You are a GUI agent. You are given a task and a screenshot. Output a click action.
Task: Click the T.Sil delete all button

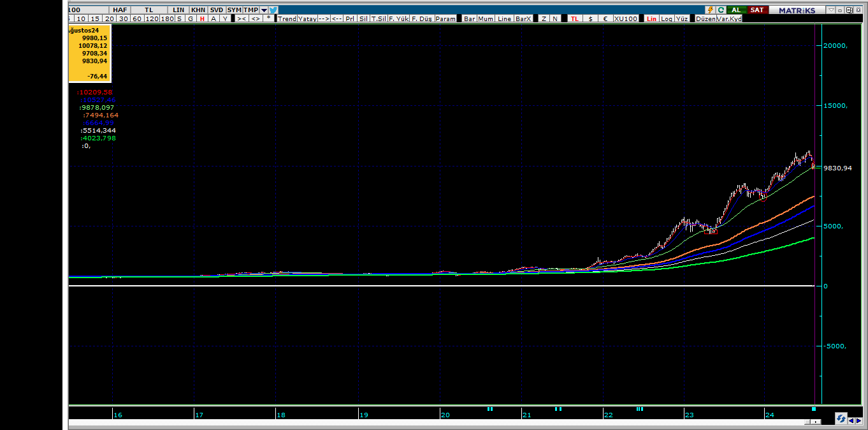379,19
